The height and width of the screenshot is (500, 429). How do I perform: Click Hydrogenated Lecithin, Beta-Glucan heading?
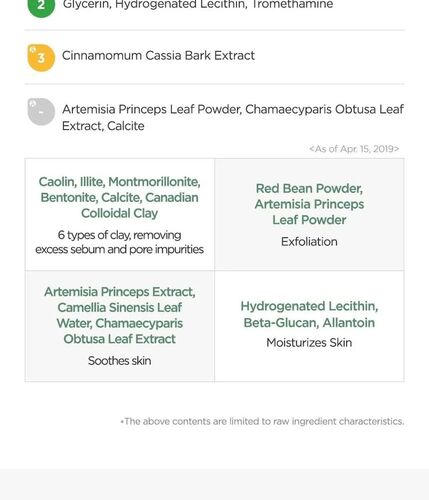(x=309, y=314)
